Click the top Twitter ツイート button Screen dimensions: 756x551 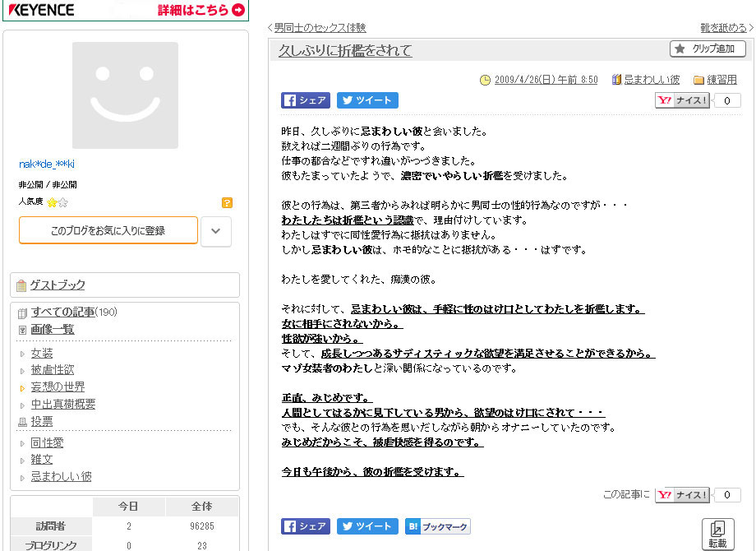pos(367,100)
